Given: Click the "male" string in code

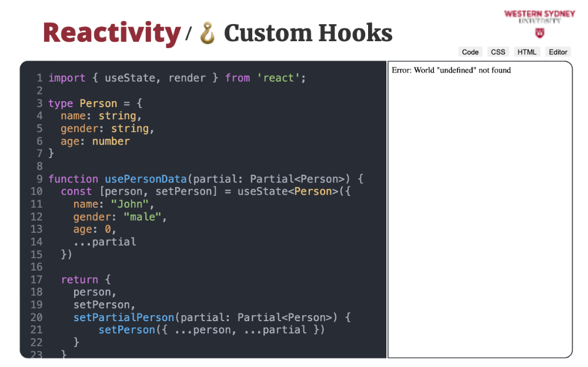Looking at the screenshot, I should (142, 217).
